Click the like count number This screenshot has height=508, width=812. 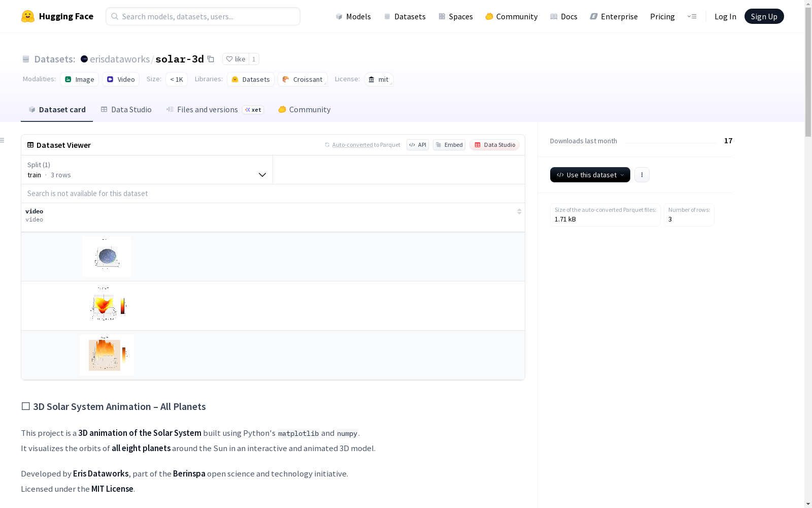[254, 59]
